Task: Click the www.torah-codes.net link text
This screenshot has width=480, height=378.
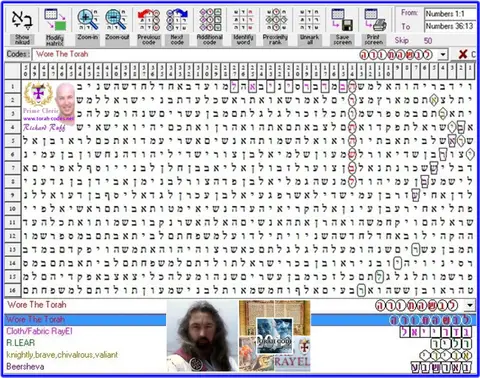Action: coord(49,118)
